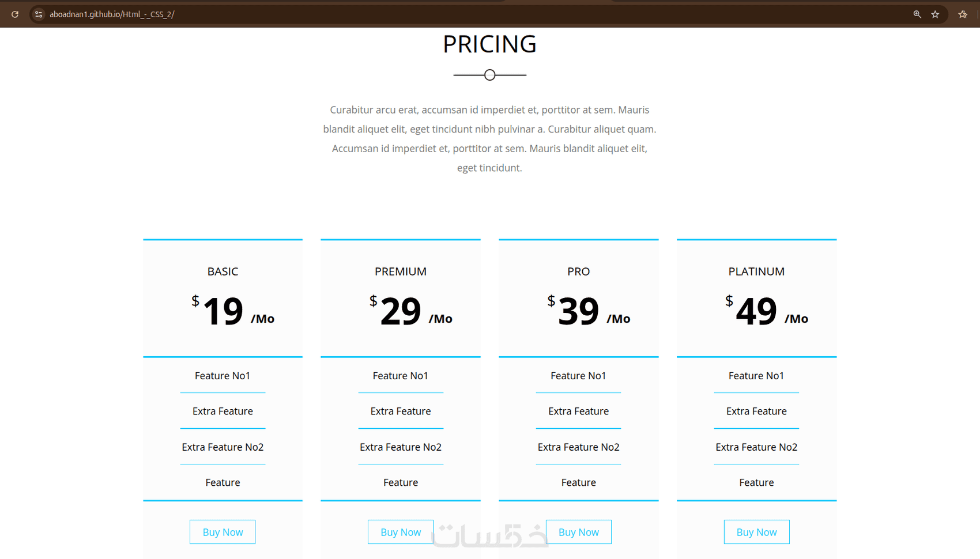Click the circle on the Pricing heading divider
The image size is (980, 559).
[490, 75]
